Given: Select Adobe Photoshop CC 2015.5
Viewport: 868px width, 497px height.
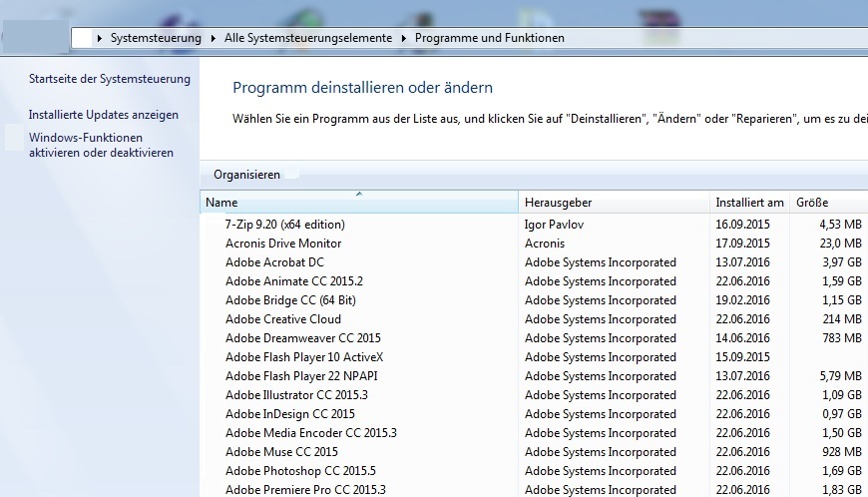Looking at the screenshot, I should (x=300, y=471).
